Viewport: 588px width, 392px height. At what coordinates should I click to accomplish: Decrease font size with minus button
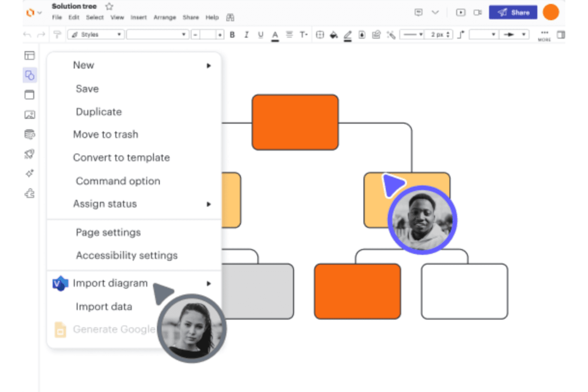[195, 35]
